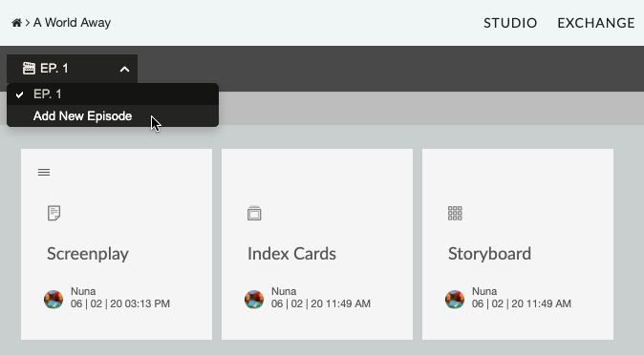The width and height of the screenshot is (644, 355).
Task: Click the checkmark next to EP. 1
Action: [x=19, y=94]
